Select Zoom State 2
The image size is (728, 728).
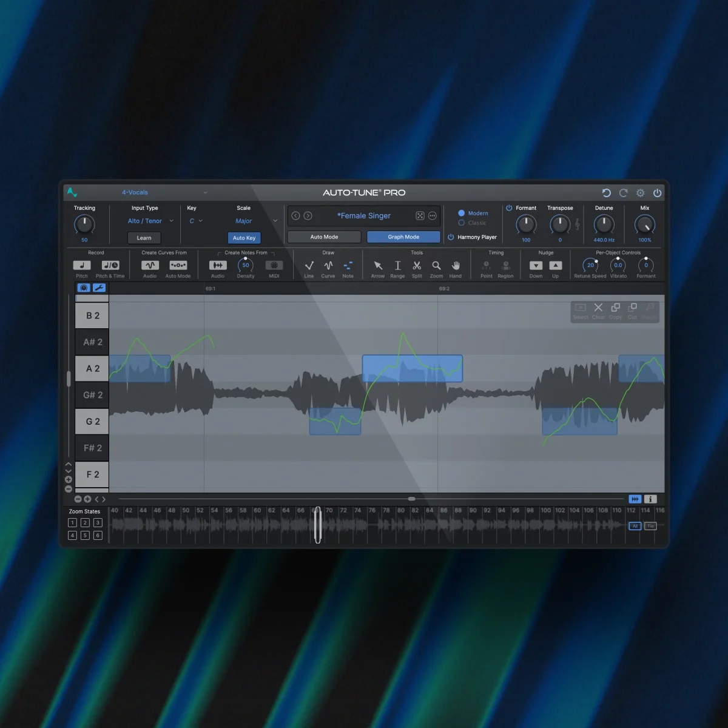[85, 522]
